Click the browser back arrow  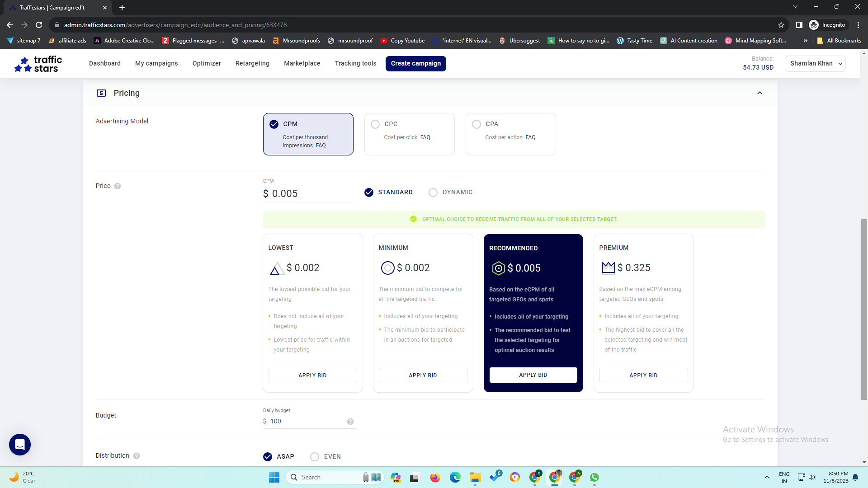10,25
